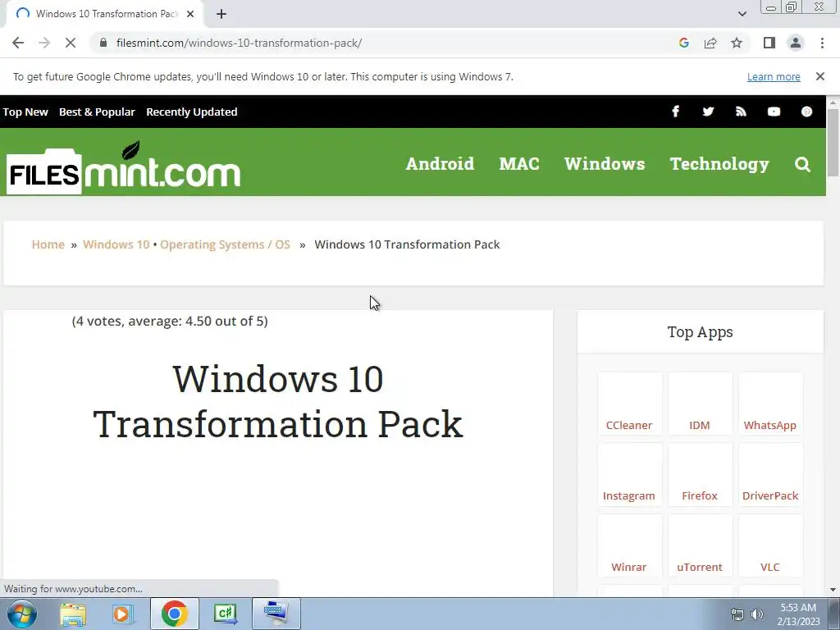The width and height of the screenshot is (840, 630).
Task: Open Chrome three-dot menu
Action: pos(822,43)
